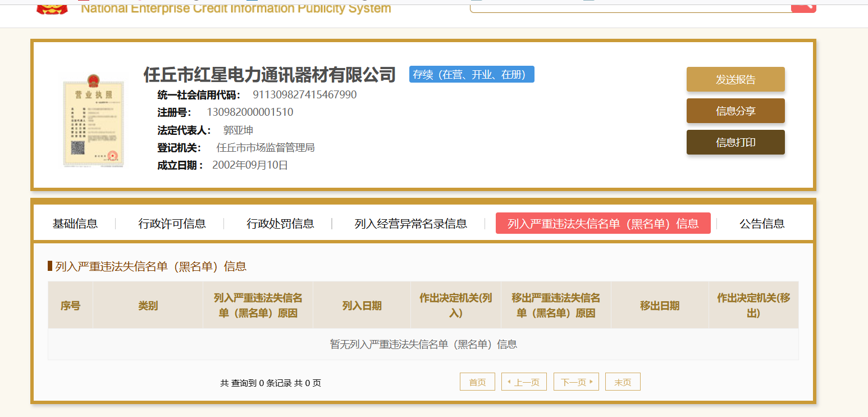Click the record count text 共 查询到 0 条记录
This screenshot has height=417, width=868.
[x=255, y=383]
